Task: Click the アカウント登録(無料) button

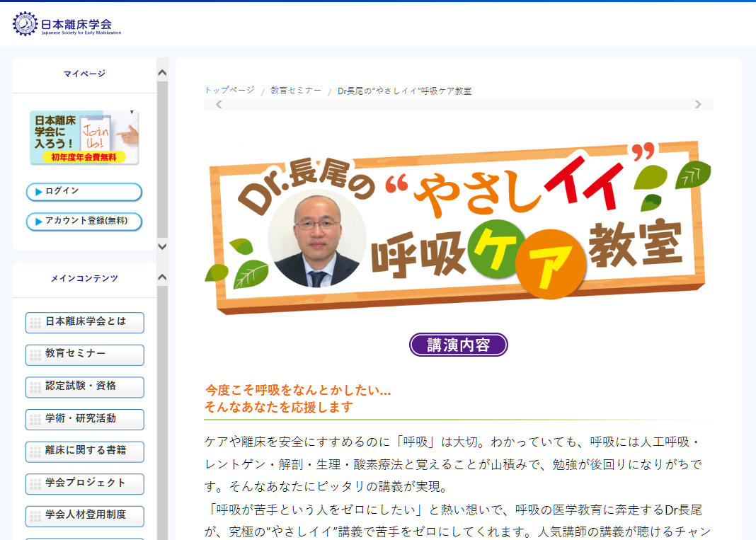Action: [x=84, y=222]
